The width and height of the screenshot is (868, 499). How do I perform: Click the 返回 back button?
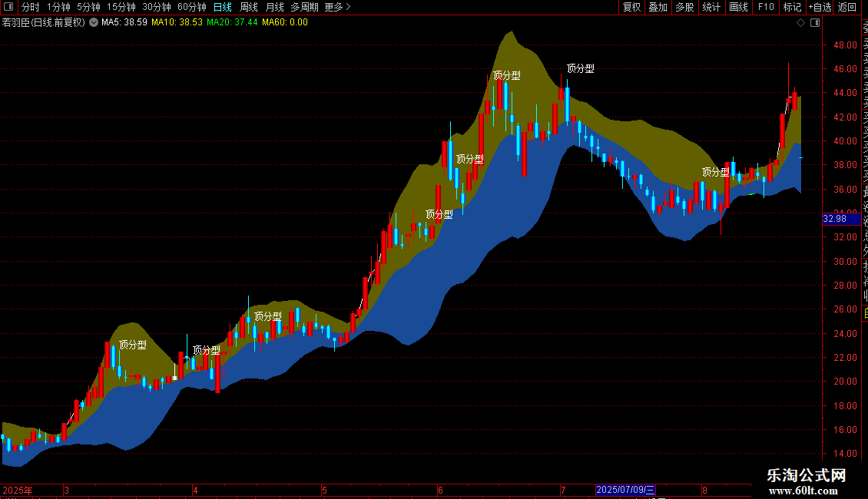coord(847,7)
